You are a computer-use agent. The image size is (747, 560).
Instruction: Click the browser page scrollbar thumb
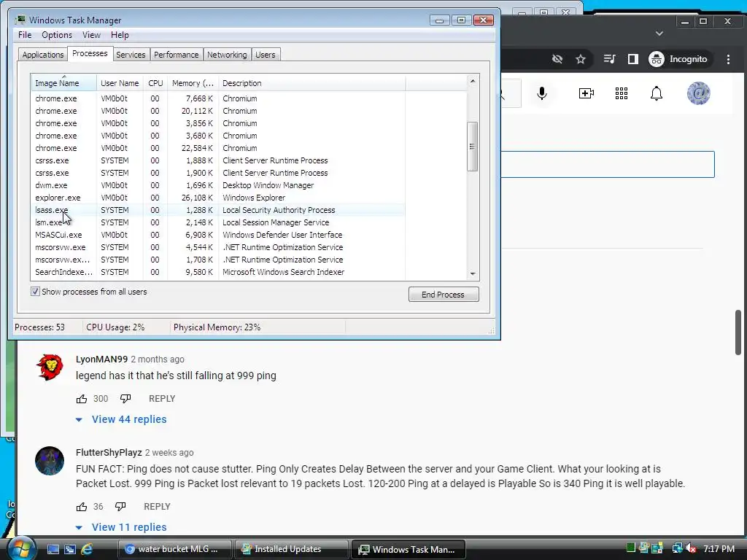738,332
